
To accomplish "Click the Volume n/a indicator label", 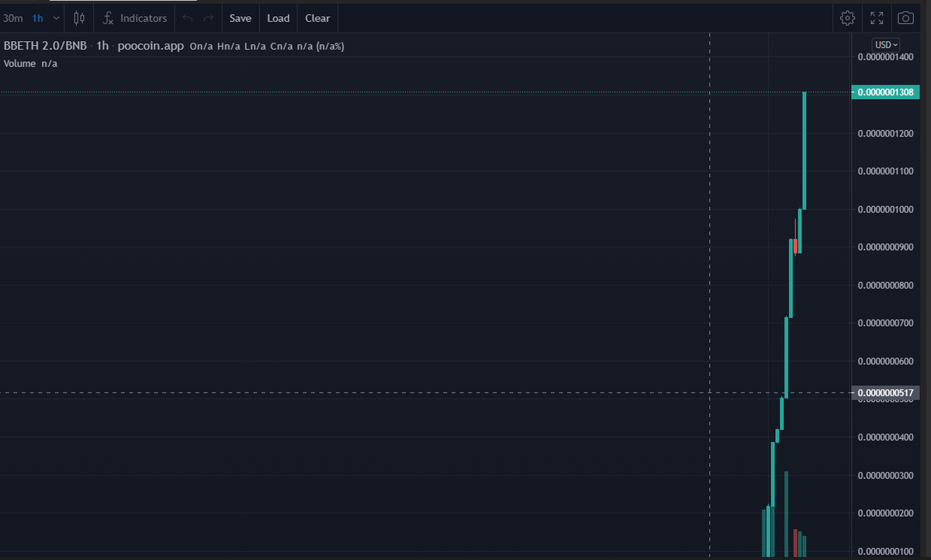I will tap(30, 64).
